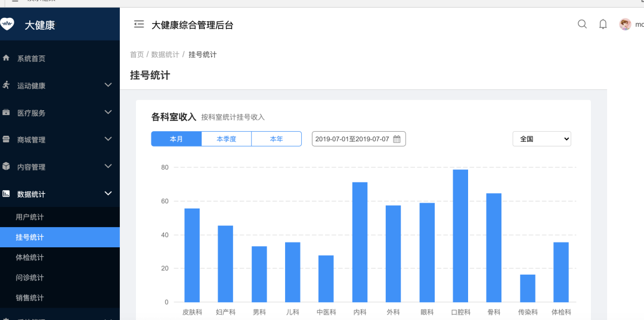
Task: Expand the 商城管理 sidebar menu
Action: [x=60, y=139]
